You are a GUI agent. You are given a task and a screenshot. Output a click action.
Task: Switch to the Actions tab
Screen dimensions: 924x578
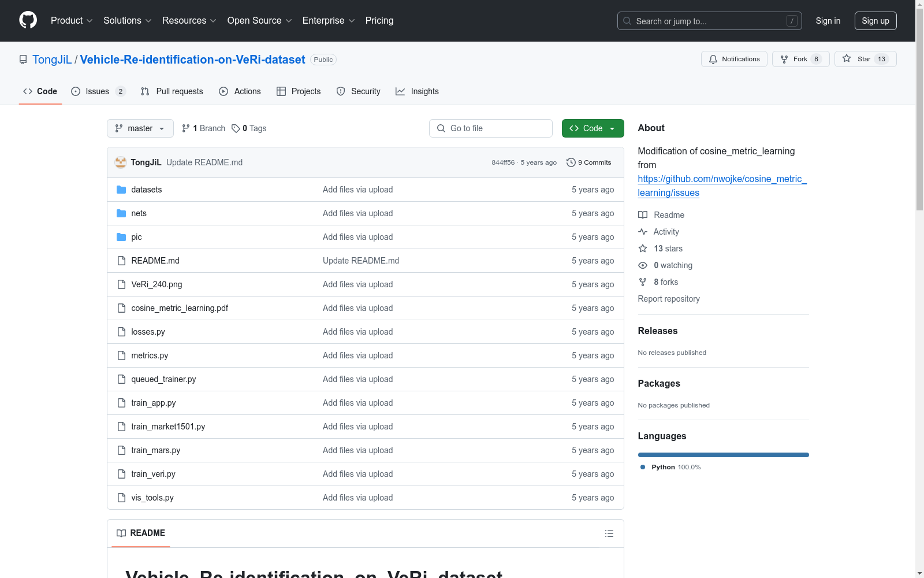[x=240, y=91]
